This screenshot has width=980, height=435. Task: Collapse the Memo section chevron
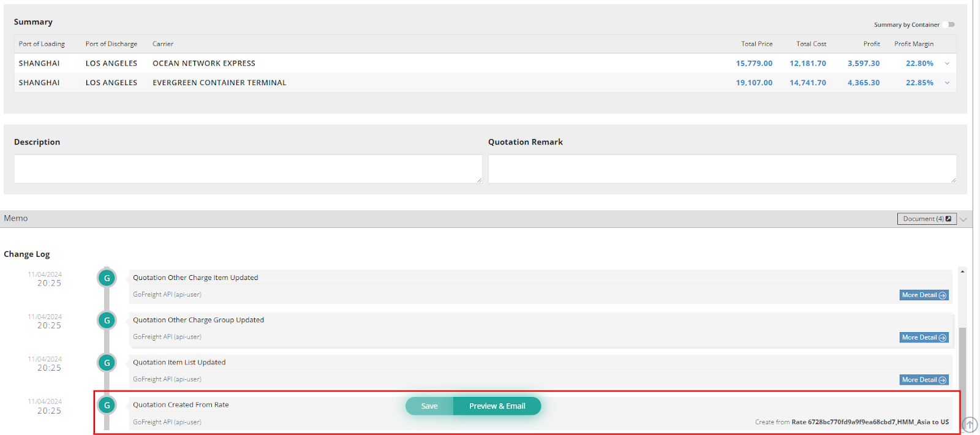click(x=963, y=219)
